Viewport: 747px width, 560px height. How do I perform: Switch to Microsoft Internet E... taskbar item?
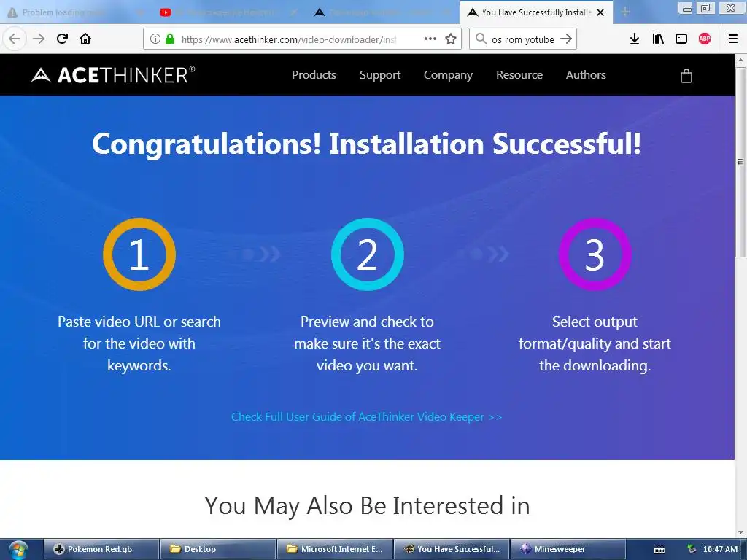pyautogui.click(x=334, y=549)
